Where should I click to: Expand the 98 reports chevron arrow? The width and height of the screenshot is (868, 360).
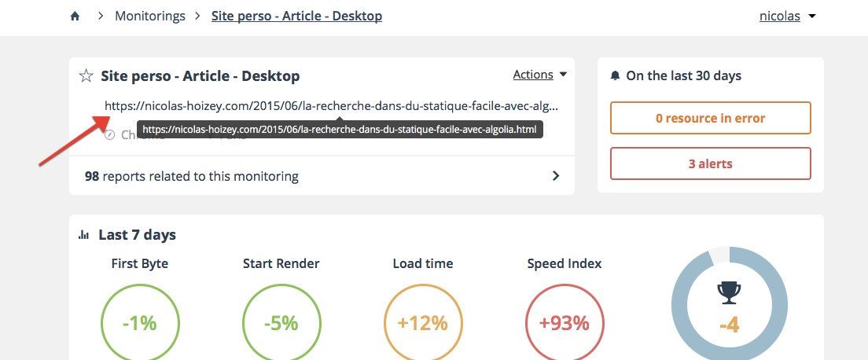[x=556, y=176]
